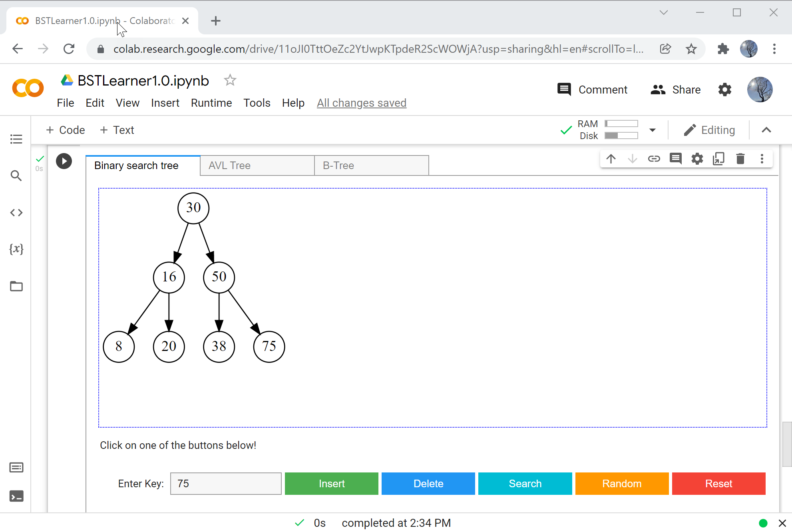Image resolution: width=792 pixels, height=532 pixels.
Task: Click the cell settings gear icon
Action: pyautogui.click(x=696, y=159)
